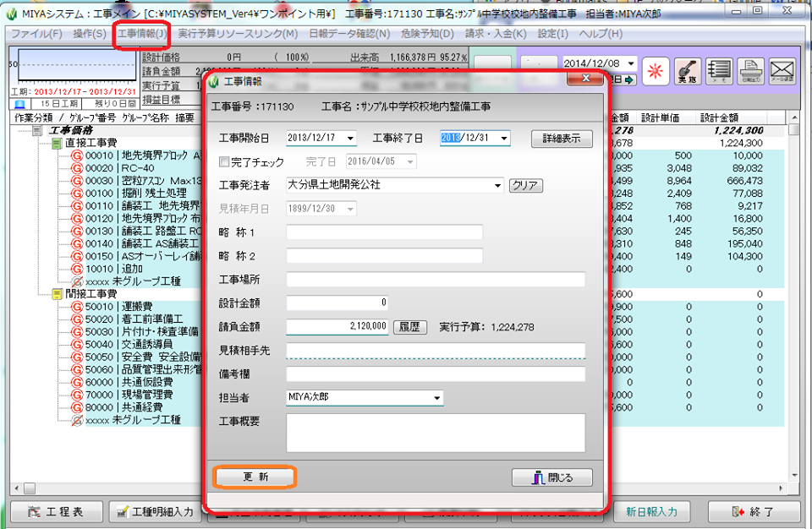Click the G icon beside 80000 共通経費
Image resolution: width=812 pixels, height=529 pixels.
tap(77, 407)
